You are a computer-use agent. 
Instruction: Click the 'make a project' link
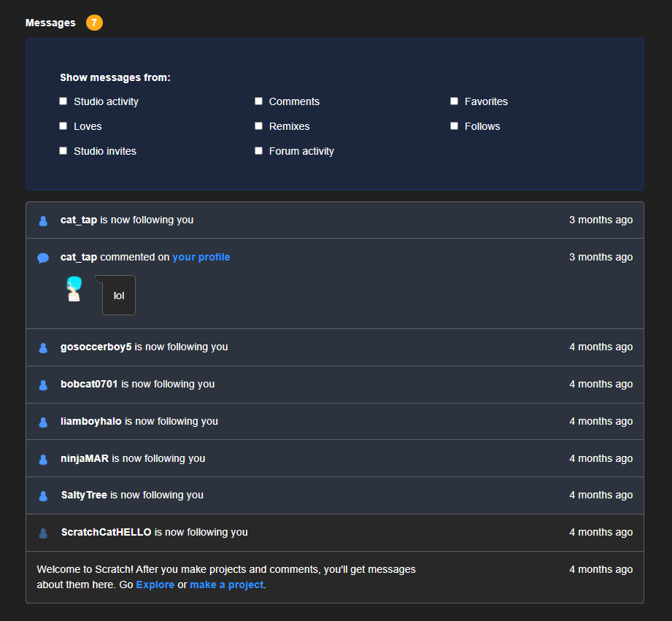point(226,585)
